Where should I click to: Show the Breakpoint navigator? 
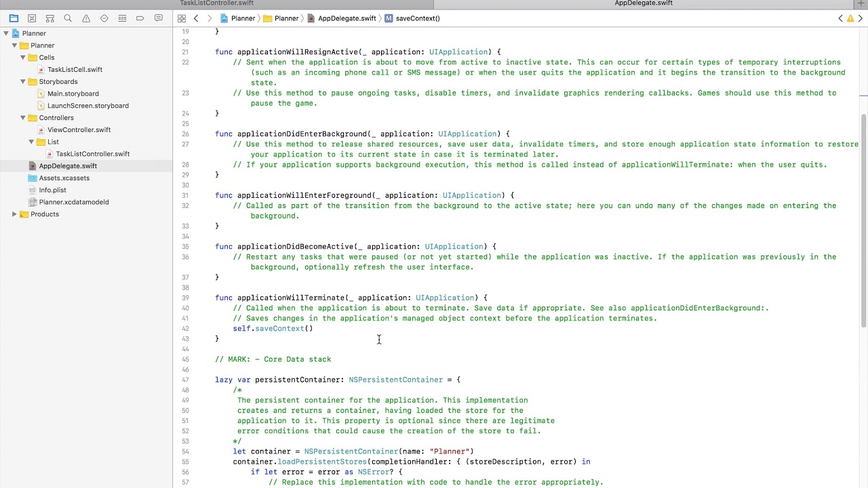pos(140,18)
